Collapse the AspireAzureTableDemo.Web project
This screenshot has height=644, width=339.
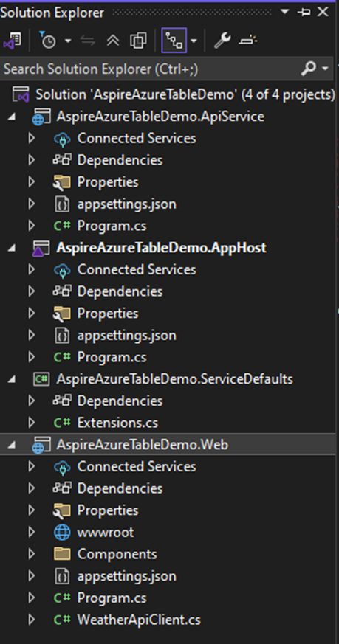click(12, 446)
